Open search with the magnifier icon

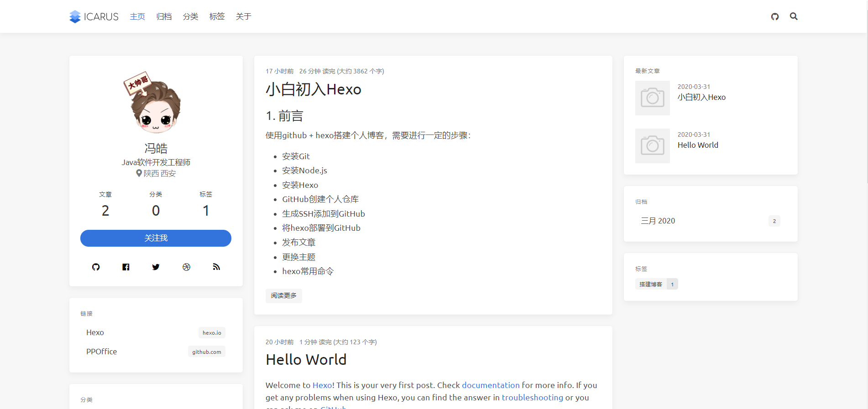[794, 16]
